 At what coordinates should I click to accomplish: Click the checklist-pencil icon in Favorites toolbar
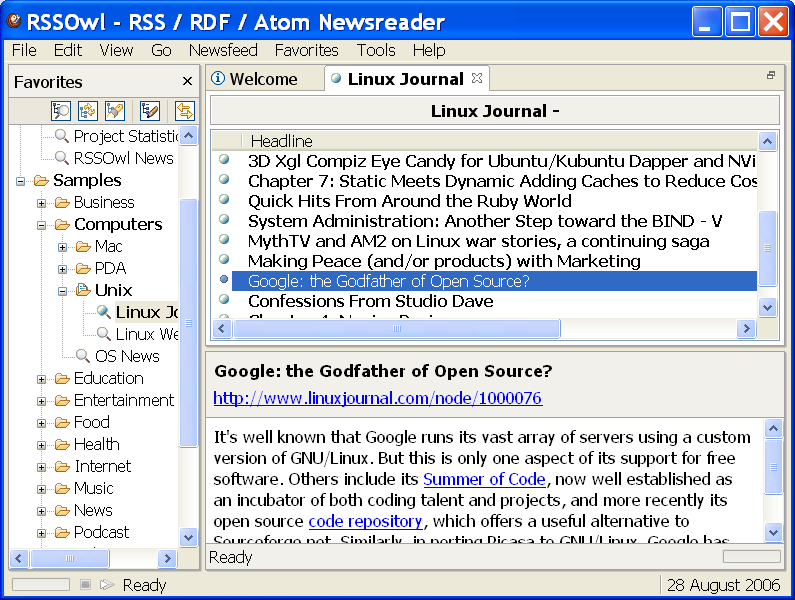[x=150, y=111]
